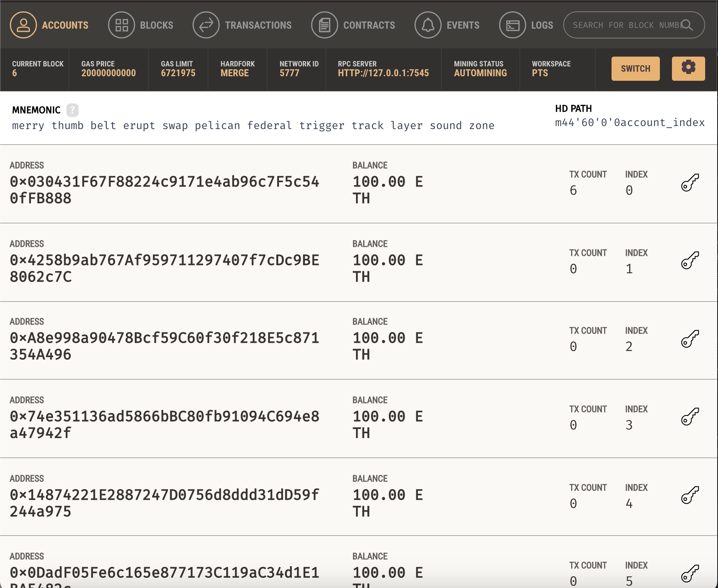
Task: Focus the block number search field
Action: click(x=634, y=25)
